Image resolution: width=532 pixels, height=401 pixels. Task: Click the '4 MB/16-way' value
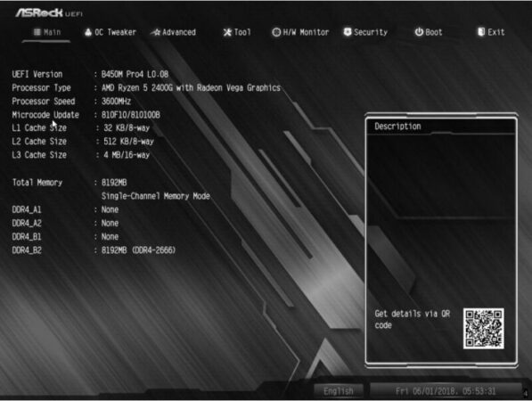pyautogui.click(x=127, y=155)
